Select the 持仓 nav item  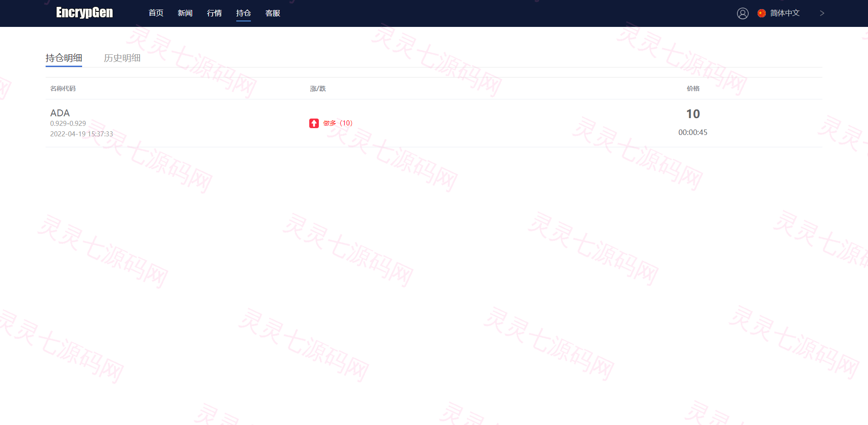click(244, 13)
